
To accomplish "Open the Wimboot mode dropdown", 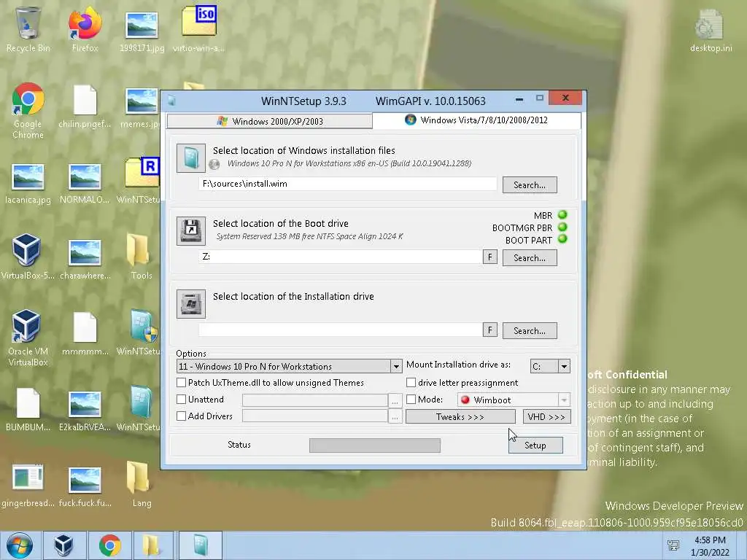I will tap(564, 400).
